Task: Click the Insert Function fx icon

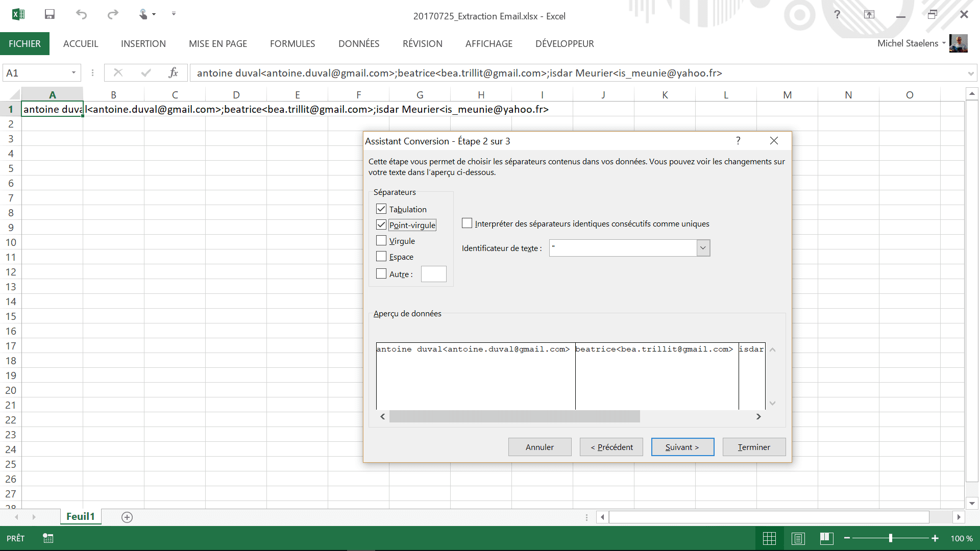Action: pos(173,73)
